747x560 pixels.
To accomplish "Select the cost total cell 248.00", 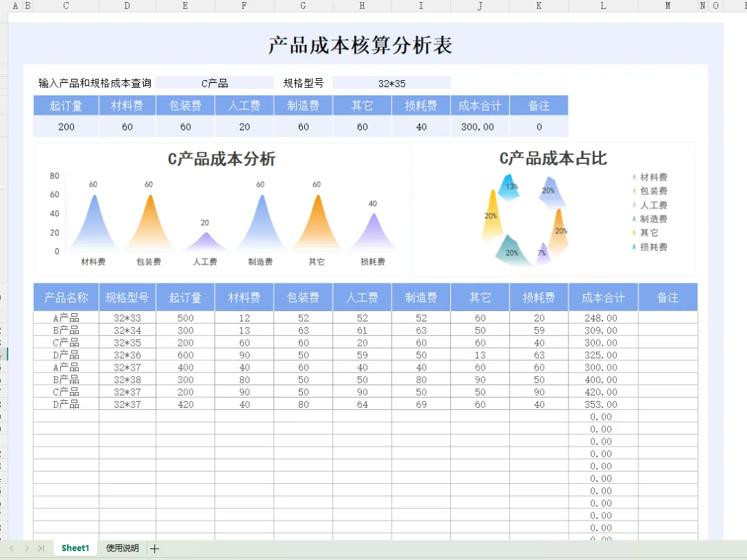I will (x=603, y=317).
